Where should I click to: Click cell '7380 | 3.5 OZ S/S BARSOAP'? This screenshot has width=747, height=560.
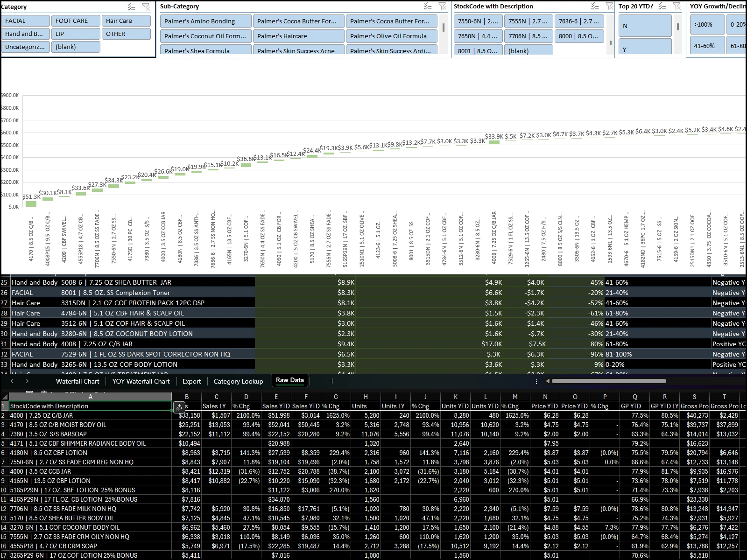90,434
